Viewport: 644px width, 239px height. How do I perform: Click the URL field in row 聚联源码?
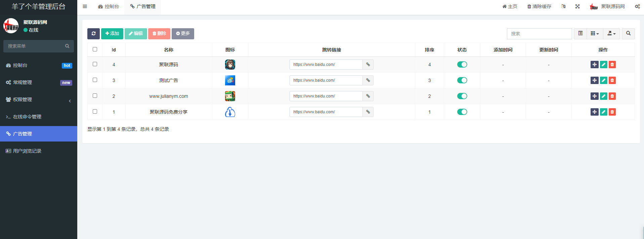pyautogui.click(x=326, y=65)
